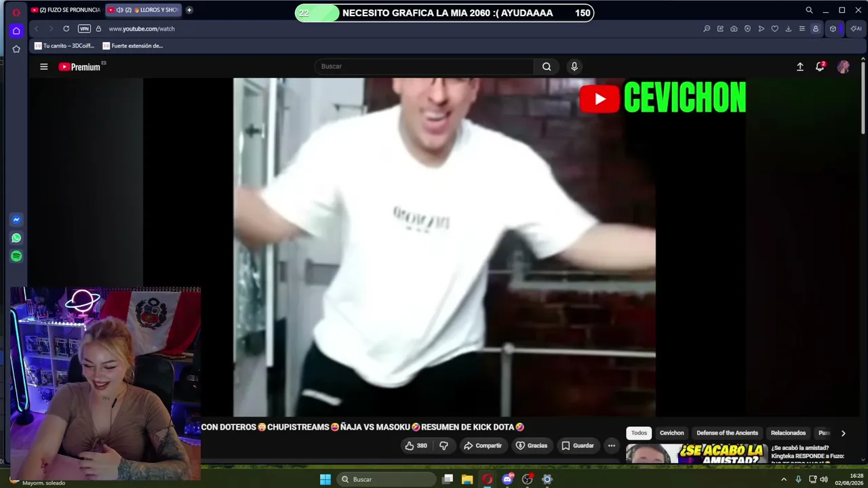Open File Explorer from the taskbar
The image size is (868, 488).
point(467,479)
